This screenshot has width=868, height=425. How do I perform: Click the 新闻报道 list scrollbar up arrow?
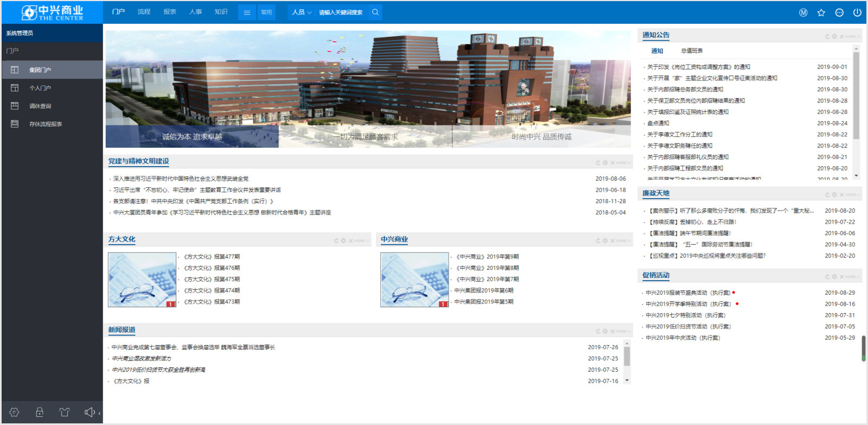point(627,344)
